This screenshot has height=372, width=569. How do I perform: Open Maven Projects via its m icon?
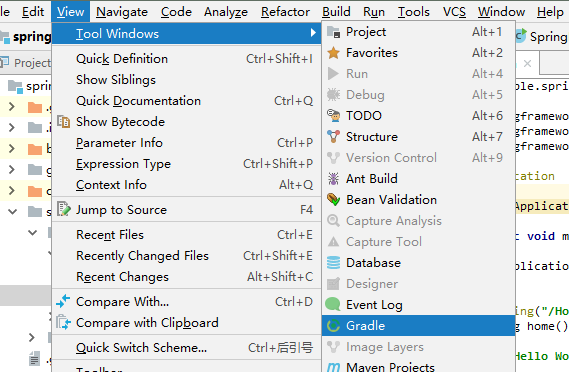[x=333, y=367]
